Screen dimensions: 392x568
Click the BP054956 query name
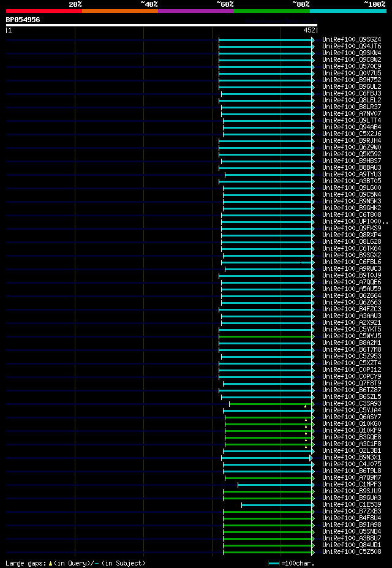23,20
